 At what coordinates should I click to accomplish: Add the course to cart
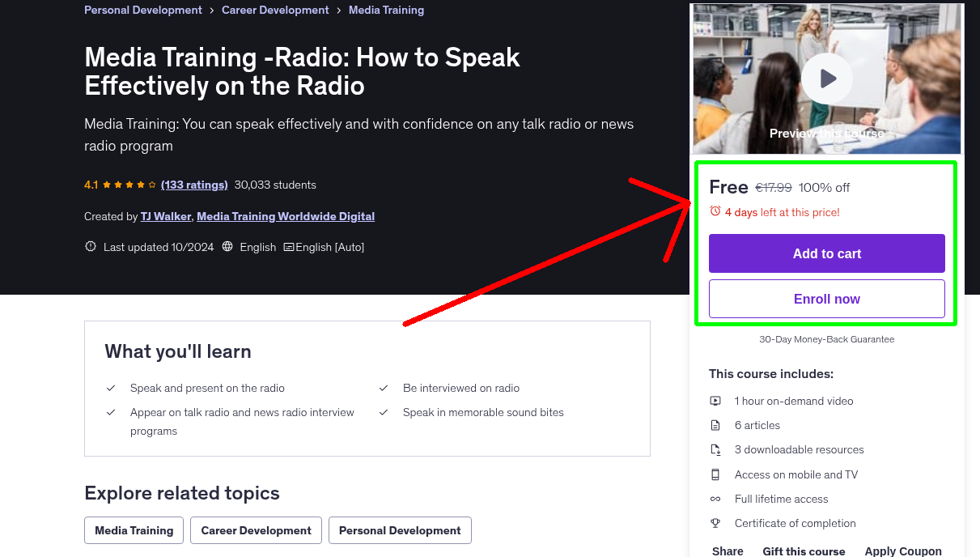point(826,253)
